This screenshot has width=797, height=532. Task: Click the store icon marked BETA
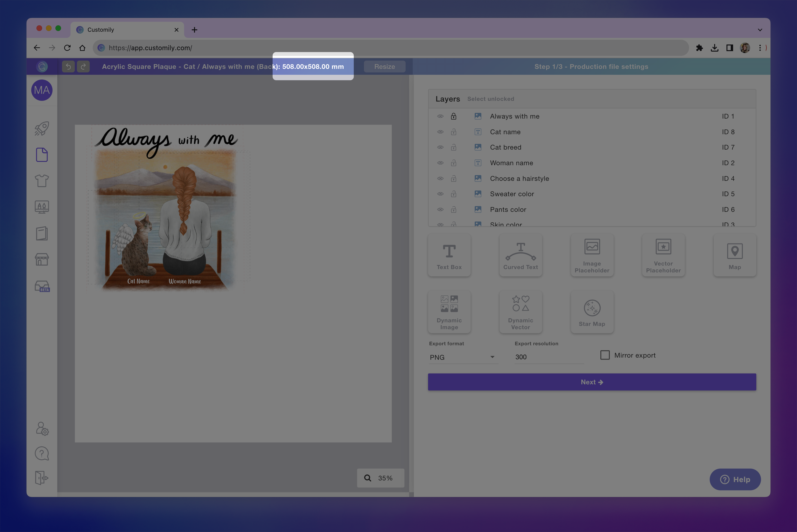tap(42, 286)
